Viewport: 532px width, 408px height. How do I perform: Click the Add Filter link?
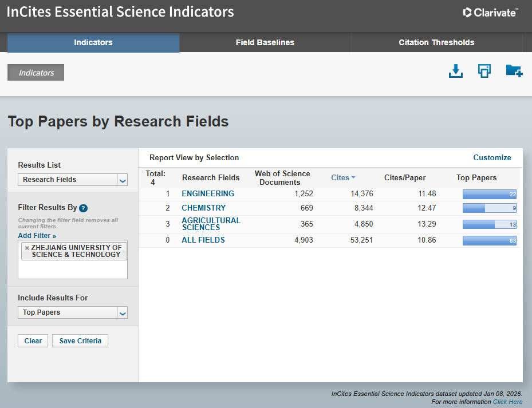[x=37, y=236]
